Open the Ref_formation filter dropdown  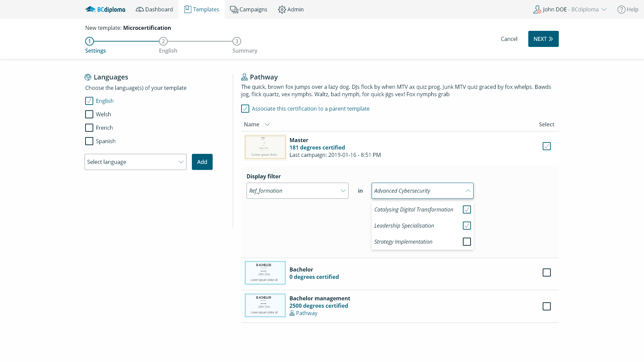(297, 190)
